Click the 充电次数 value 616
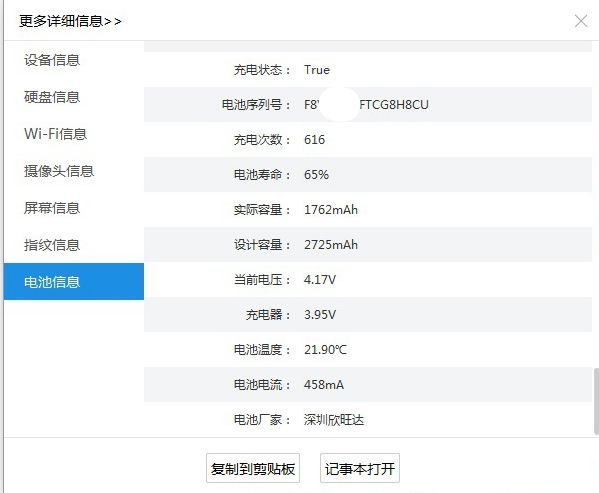Screen dimensions: 599x493 [x=314, y=139]
